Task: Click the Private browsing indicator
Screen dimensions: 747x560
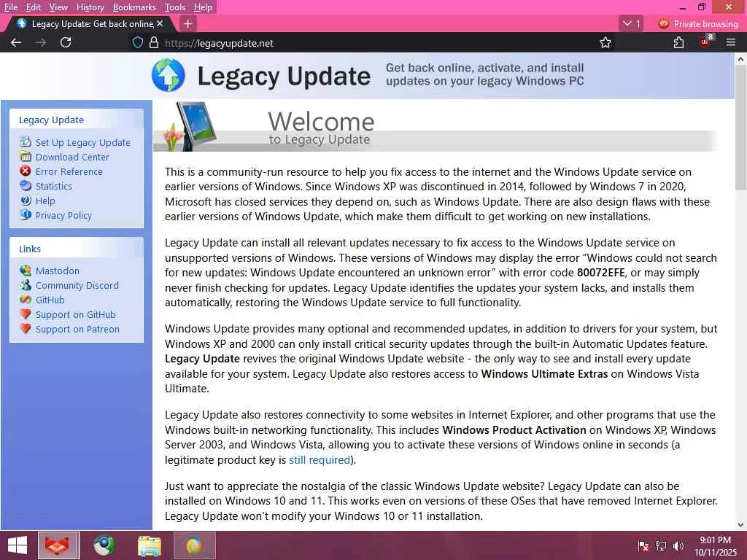Action: pos(698,24)
